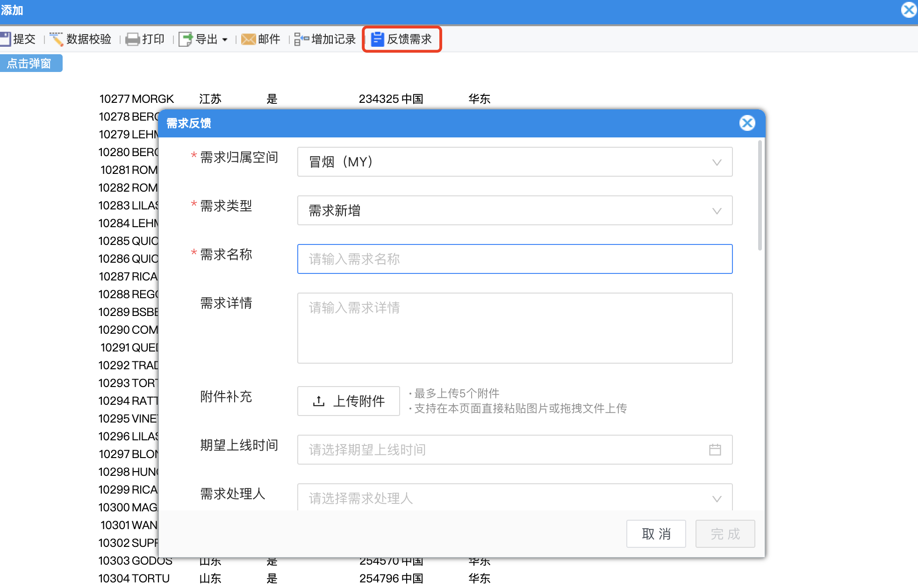Click the Print (打印) toolbar icon
The width and height of the screenshot is (918, 588).
pos(132,39)
